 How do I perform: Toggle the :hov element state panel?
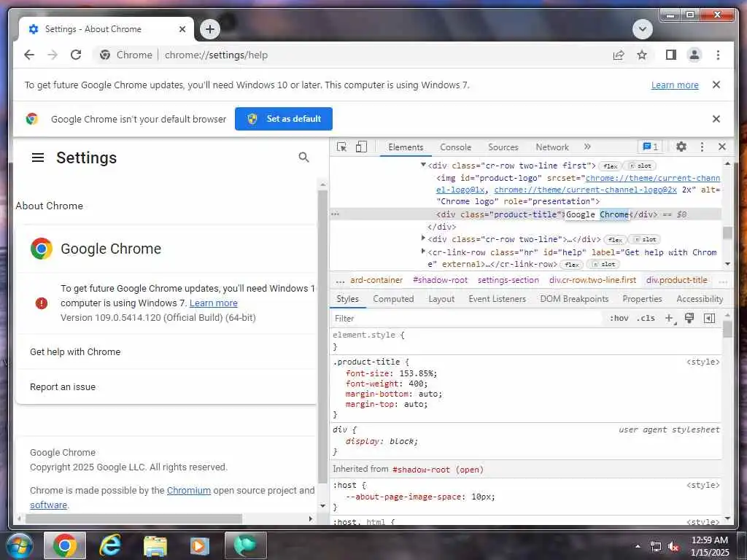tap(619, 318)
